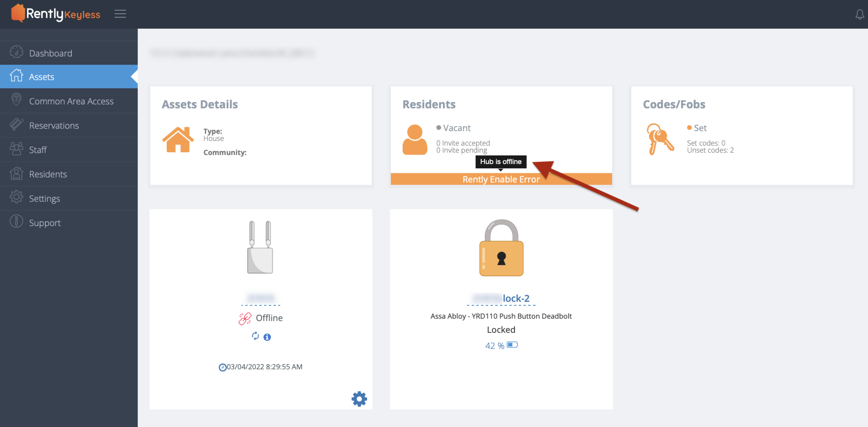Refresh the hub status

(255, 336)
